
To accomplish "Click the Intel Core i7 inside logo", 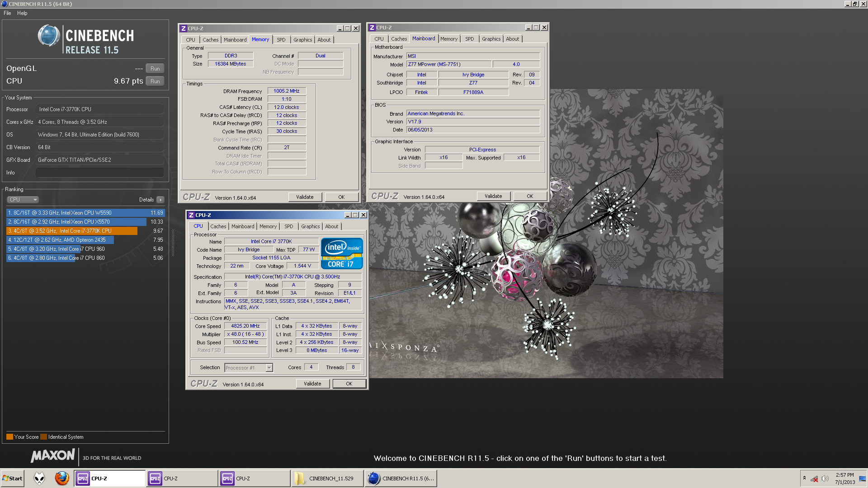I will point(342,253).
